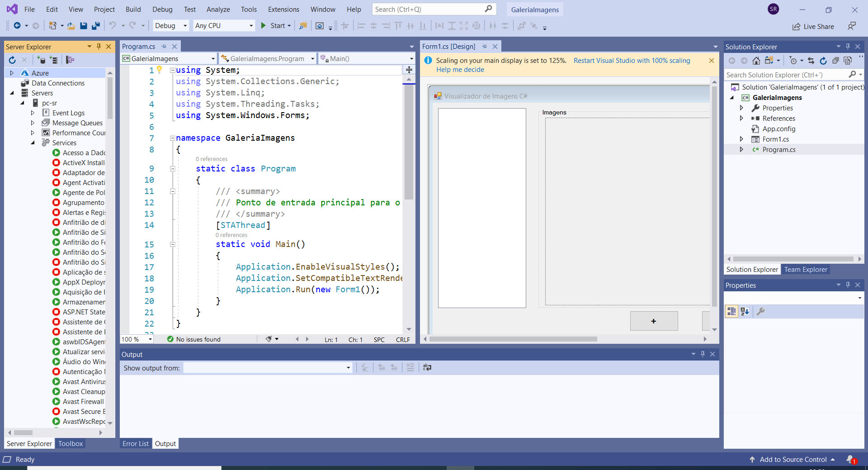Expand the References node in Solution Explorer

[741, 118]
